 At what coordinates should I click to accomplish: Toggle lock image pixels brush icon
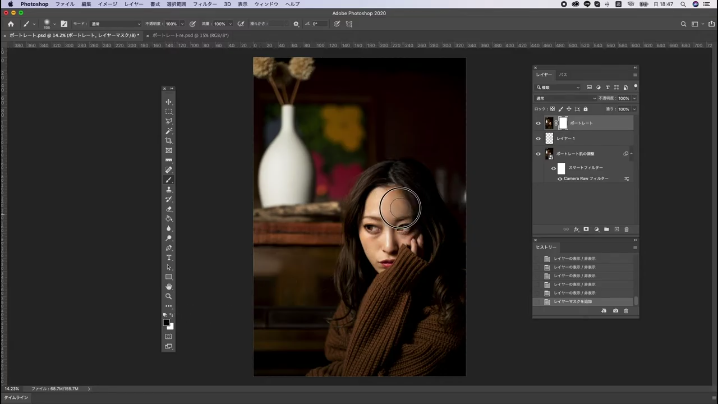pos(560,109)
